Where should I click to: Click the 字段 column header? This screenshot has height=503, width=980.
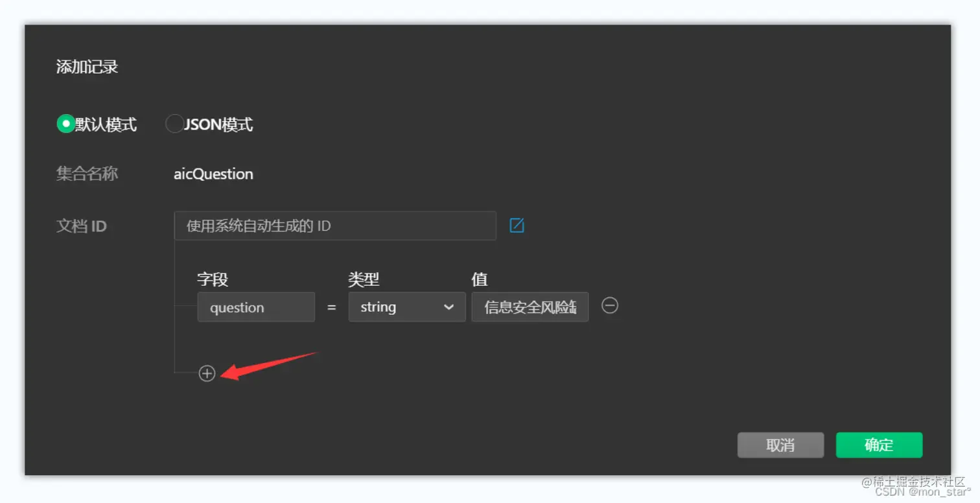[213, 279]
